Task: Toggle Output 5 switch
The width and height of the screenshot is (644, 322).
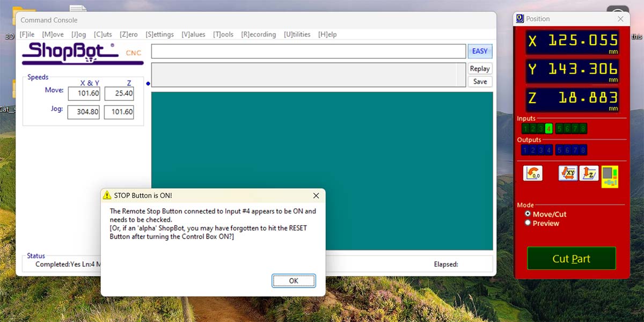Action: point(560,150)
